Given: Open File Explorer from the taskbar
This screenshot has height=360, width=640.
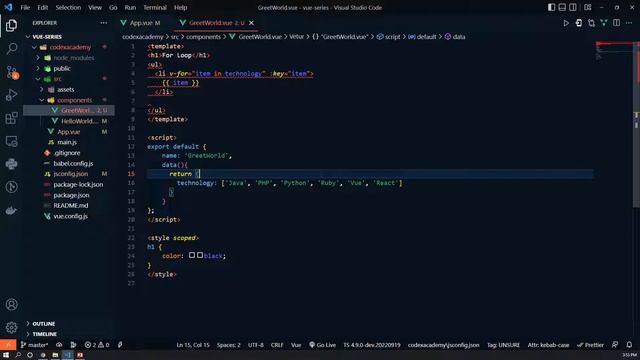Looking at the screenshot, I should click(x=55, y=355).
